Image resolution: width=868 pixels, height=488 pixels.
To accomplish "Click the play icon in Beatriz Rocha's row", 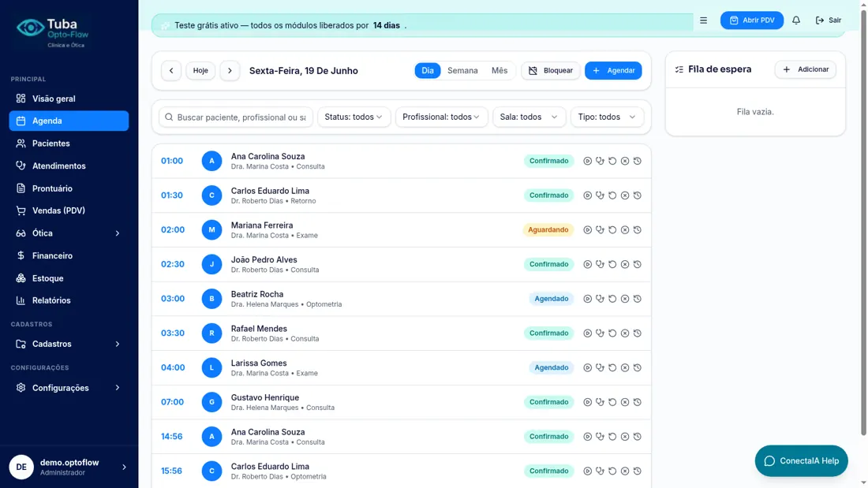I will [587, 299].
